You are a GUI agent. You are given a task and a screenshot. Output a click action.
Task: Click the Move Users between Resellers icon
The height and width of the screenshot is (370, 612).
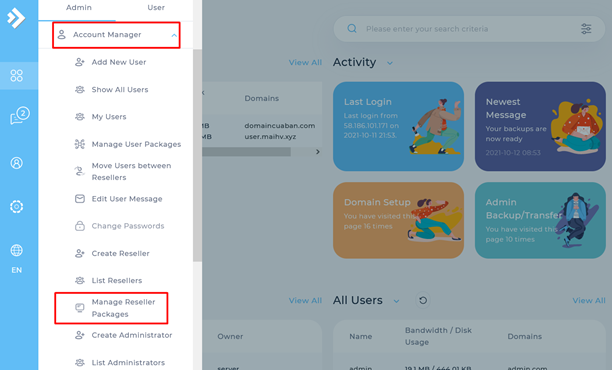pos(80,171)
